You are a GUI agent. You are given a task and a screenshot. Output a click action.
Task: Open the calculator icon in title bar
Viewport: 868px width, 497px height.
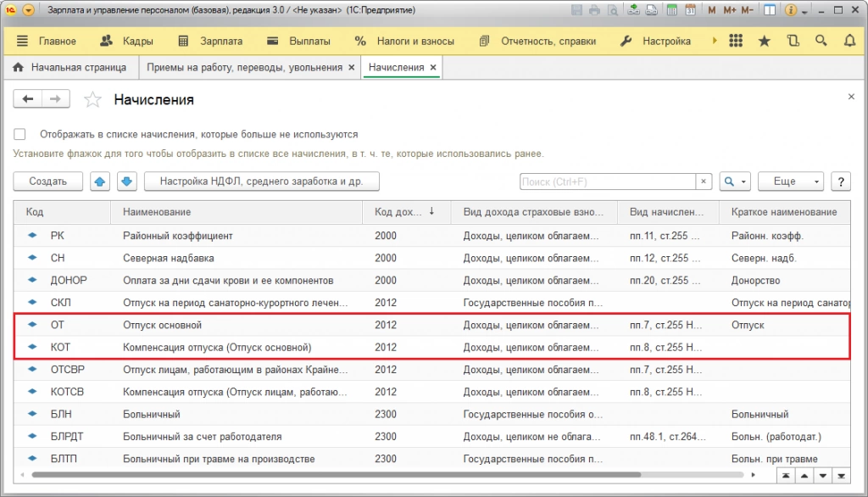point(670,11)
